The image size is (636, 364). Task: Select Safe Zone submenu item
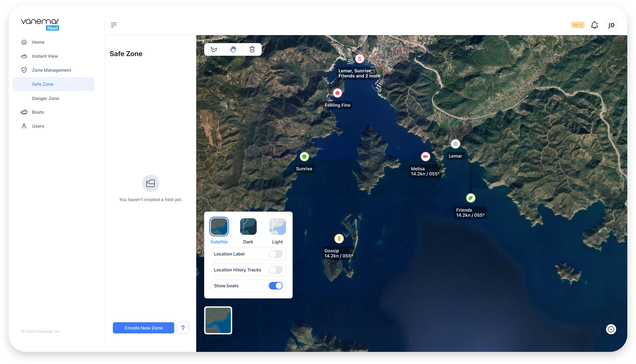54,84
